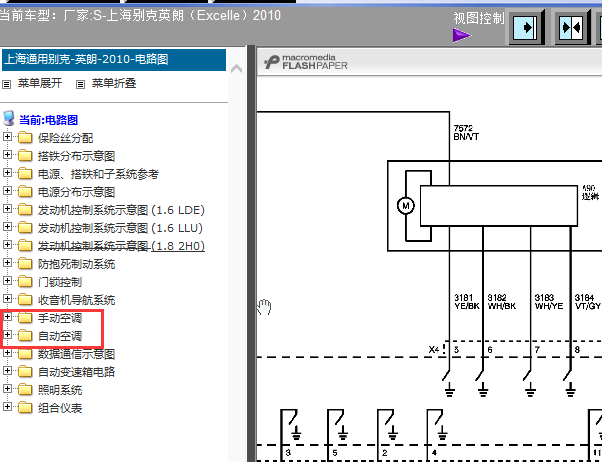Click 菜单展开 to expand all menus

(x=40, y=83)
